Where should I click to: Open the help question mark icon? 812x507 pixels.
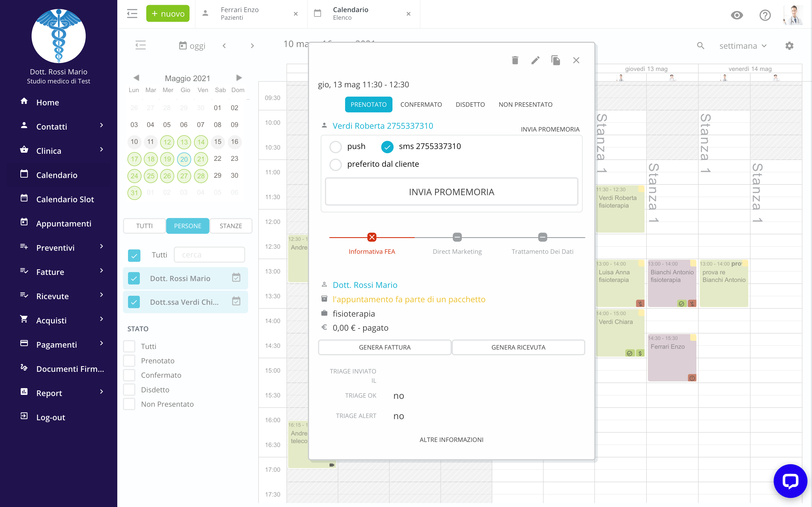[x=765, y=15]
